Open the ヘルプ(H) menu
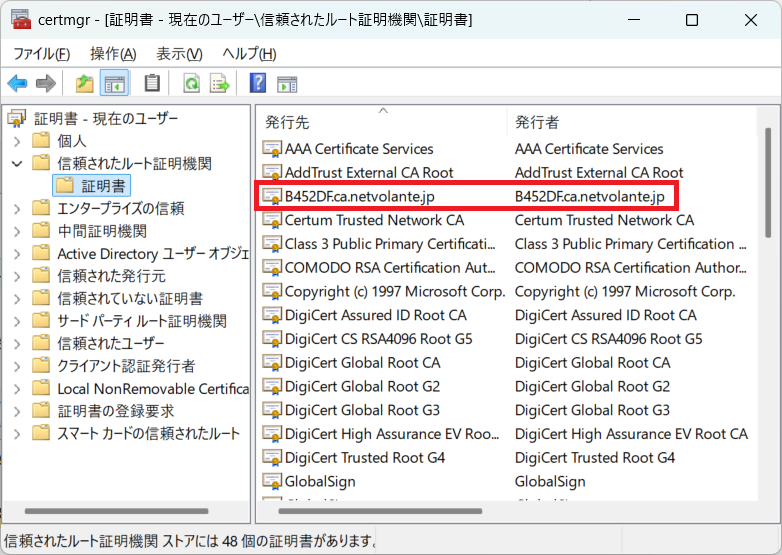 point(249,53)
